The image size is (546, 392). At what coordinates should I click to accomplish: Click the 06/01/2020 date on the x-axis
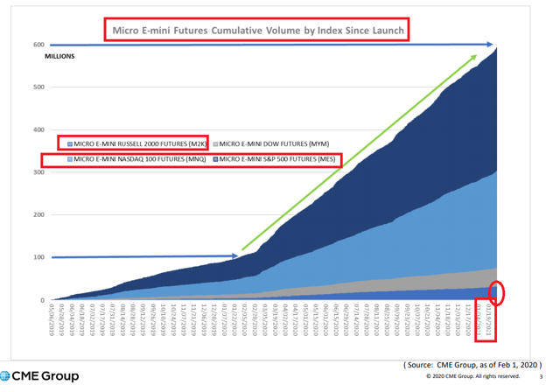tap(325, 320)
